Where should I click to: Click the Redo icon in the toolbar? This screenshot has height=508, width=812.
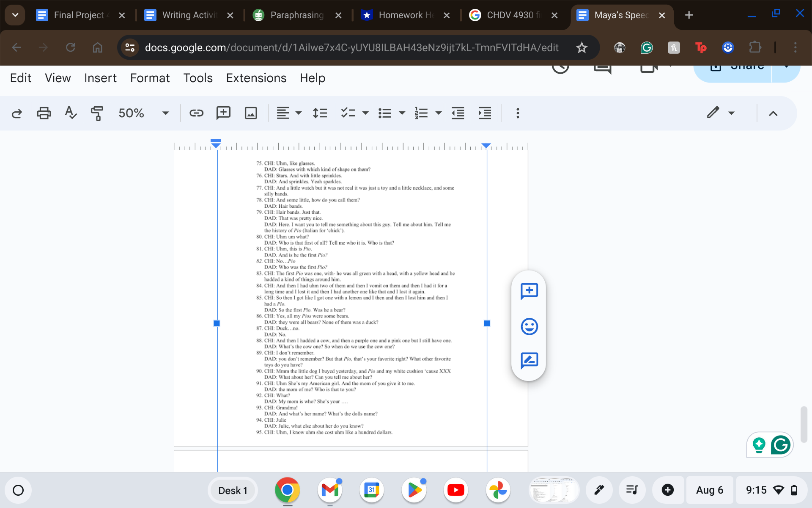click(16, 113)
